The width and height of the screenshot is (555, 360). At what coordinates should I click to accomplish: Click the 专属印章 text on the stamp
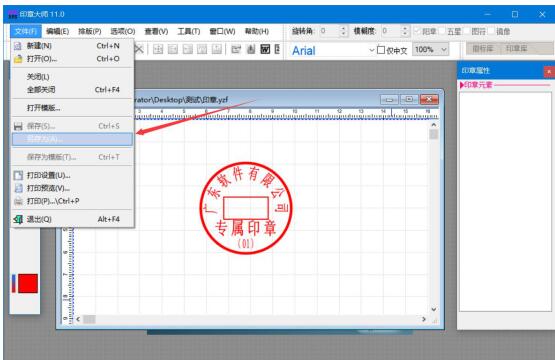pyautogui.click(x=246, y=228)
